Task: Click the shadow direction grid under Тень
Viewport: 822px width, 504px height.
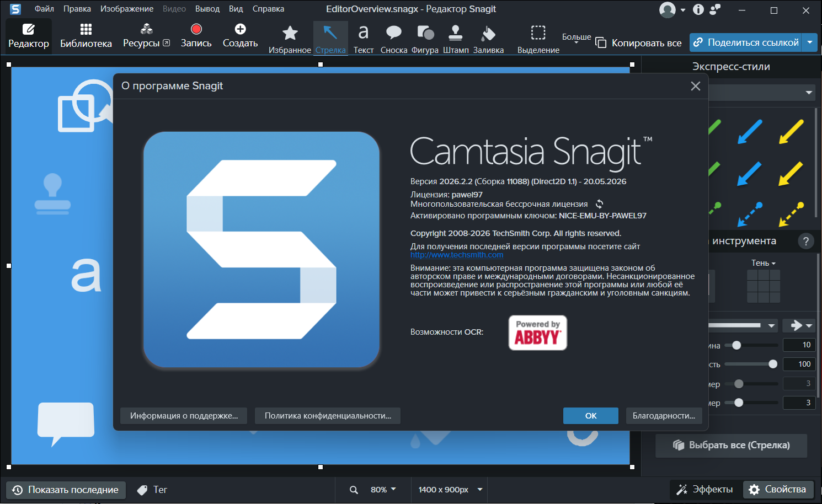Action: point(764,286)
